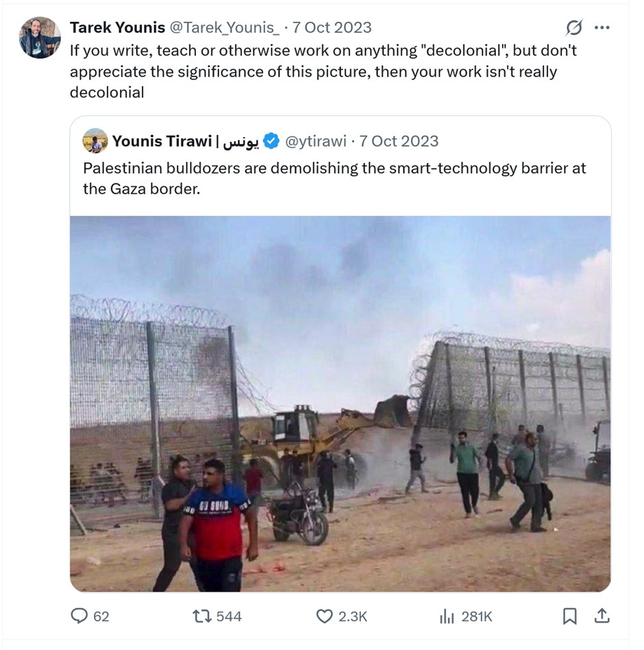Share the tweet via upload arrow icon
The height and width of the screenshot is (650, 644).
(x=602, y=616)
